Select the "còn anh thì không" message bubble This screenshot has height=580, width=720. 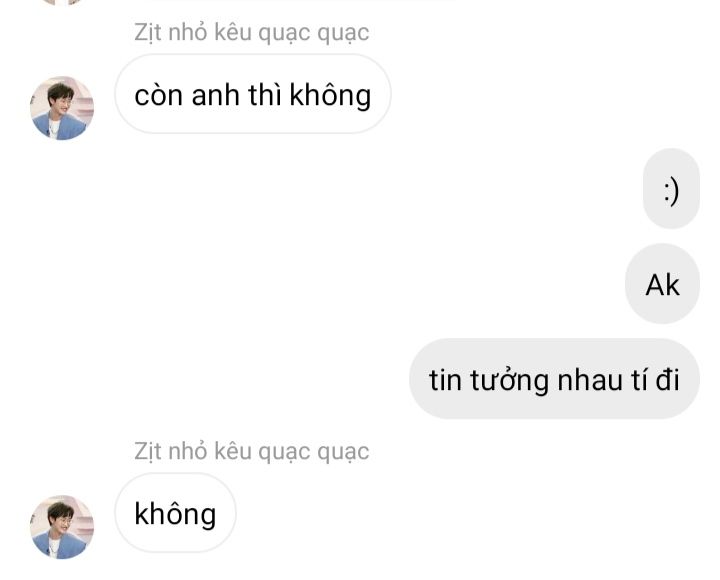253,94
